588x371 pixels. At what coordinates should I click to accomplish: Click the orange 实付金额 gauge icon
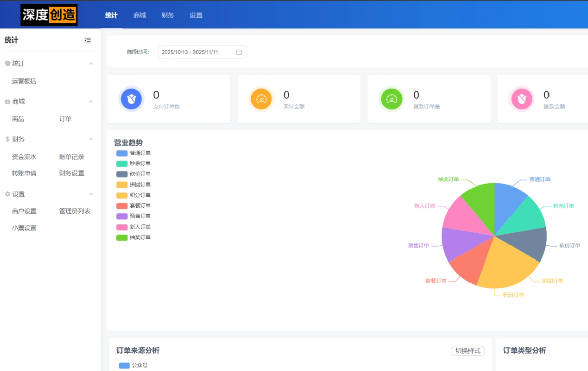point(261,99)
